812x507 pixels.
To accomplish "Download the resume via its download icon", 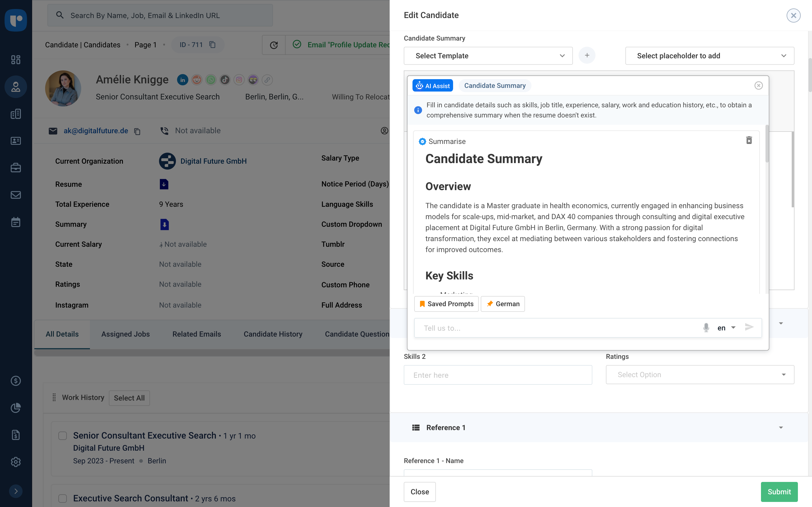I will (x=164, y=184).
